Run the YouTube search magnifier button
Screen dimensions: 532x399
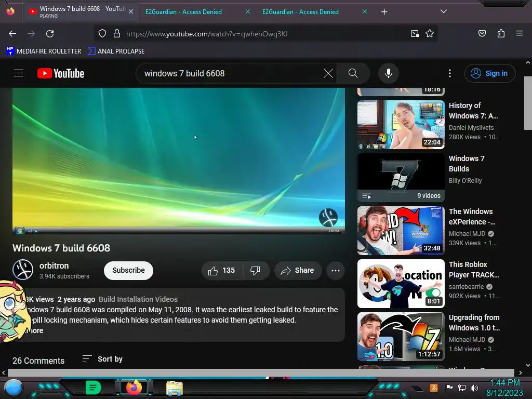(x=353, y=73)
